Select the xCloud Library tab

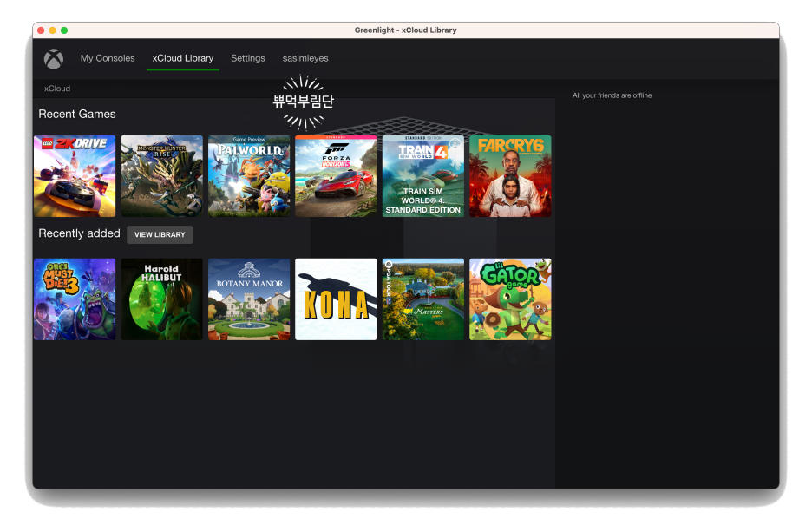183,58
